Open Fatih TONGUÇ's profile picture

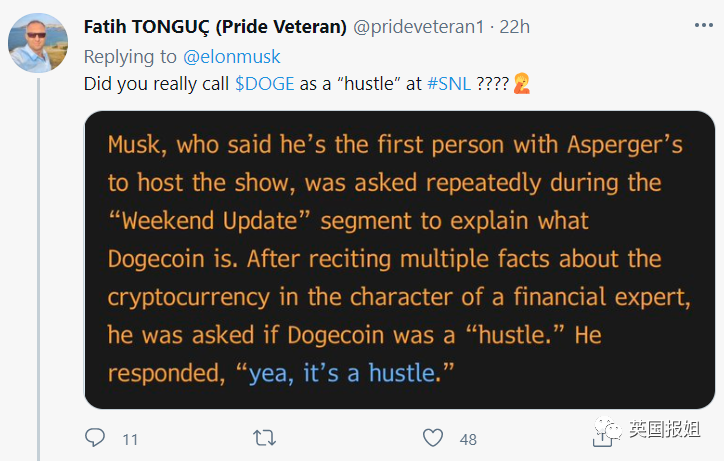pos(38,43)
